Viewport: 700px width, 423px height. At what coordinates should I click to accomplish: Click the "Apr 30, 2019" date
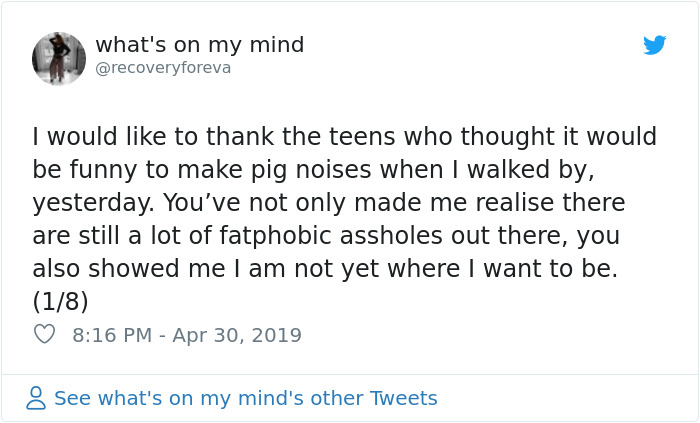[x=237, y=335]
